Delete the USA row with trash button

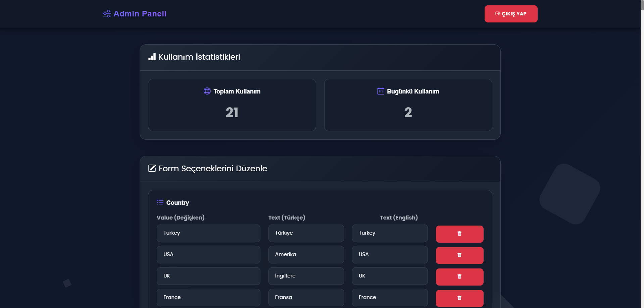pyautogui.click(x=459, y=255)
